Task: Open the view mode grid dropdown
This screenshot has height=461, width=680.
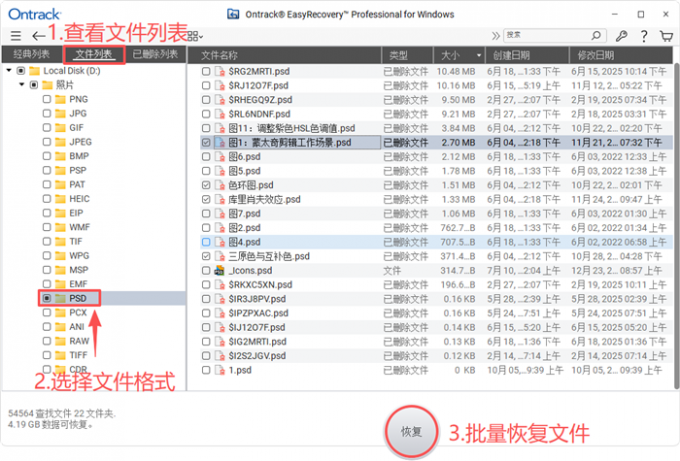Action: 195,36
